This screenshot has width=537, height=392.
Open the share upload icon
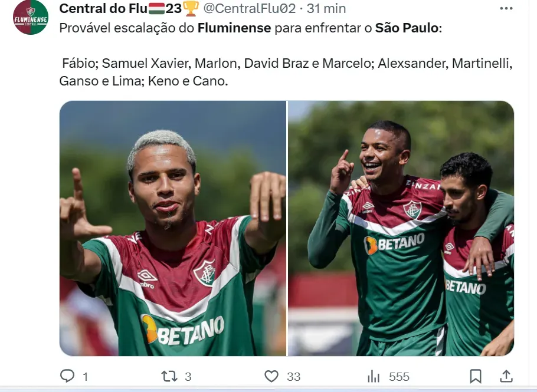point(506,376)
